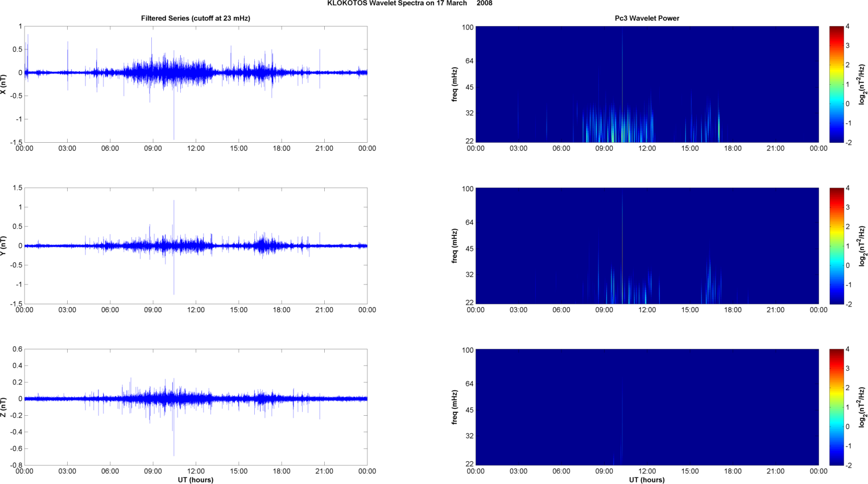Viewport: 868px width, 484px height.
Task: Click the KLOKOTOS Wavelet Spectra figure title
Action: tap(410, 3)
